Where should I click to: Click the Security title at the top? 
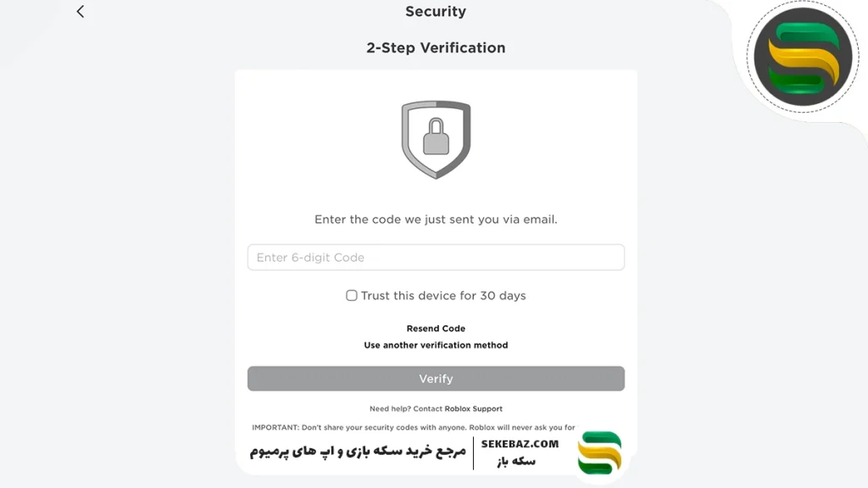click(435, 11)
